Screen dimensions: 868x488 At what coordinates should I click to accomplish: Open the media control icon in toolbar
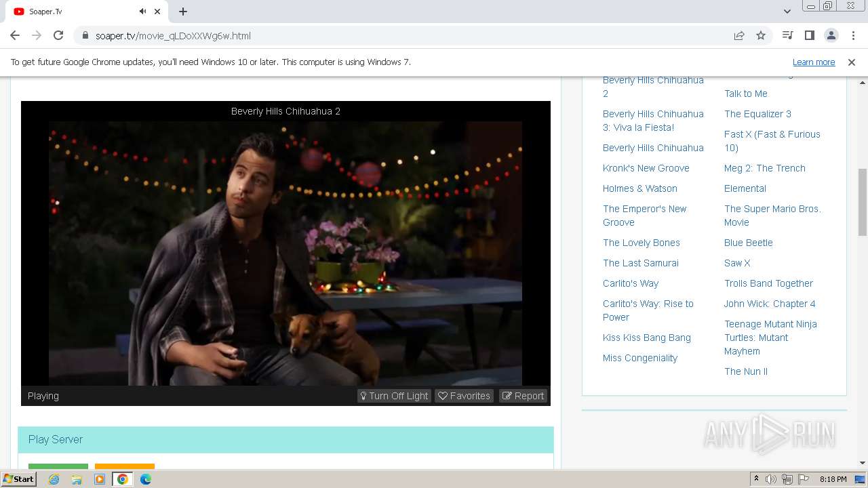787,36
